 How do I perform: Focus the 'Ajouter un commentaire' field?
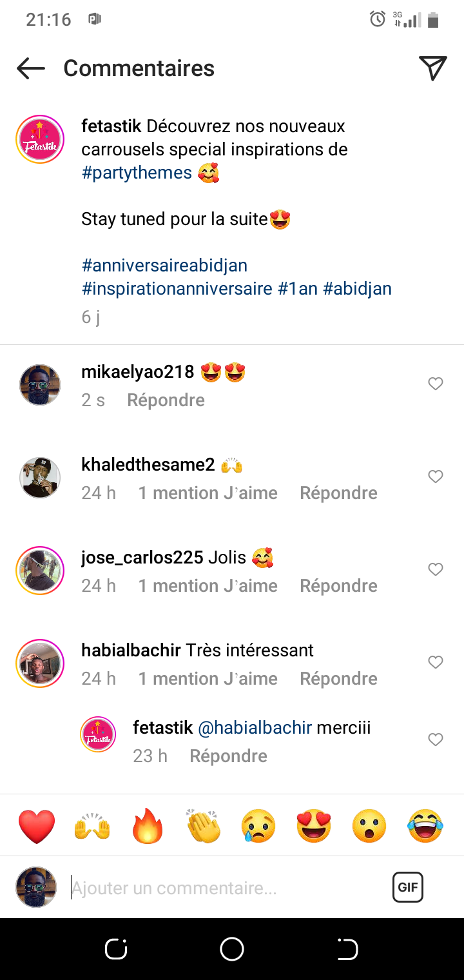(226, 888)
